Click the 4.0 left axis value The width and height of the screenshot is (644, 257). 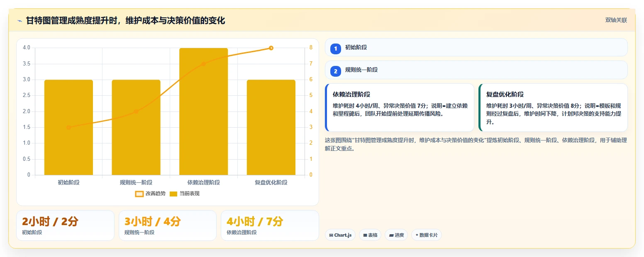click(x=26, y=48)
